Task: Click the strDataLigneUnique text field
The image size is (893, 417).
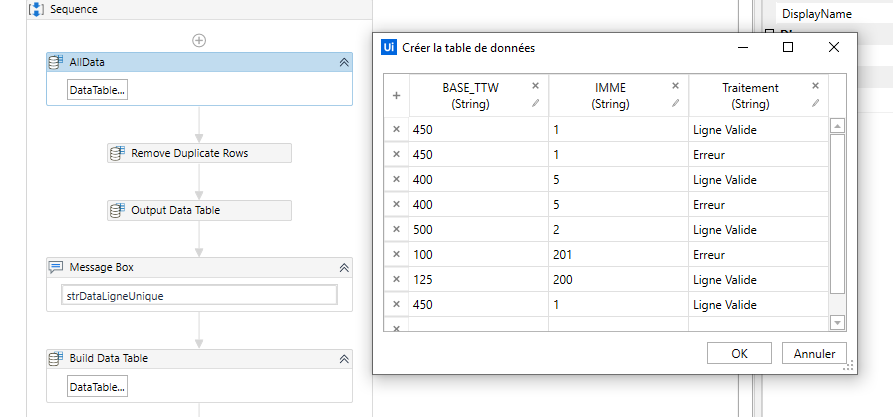Action: [199, 295]
